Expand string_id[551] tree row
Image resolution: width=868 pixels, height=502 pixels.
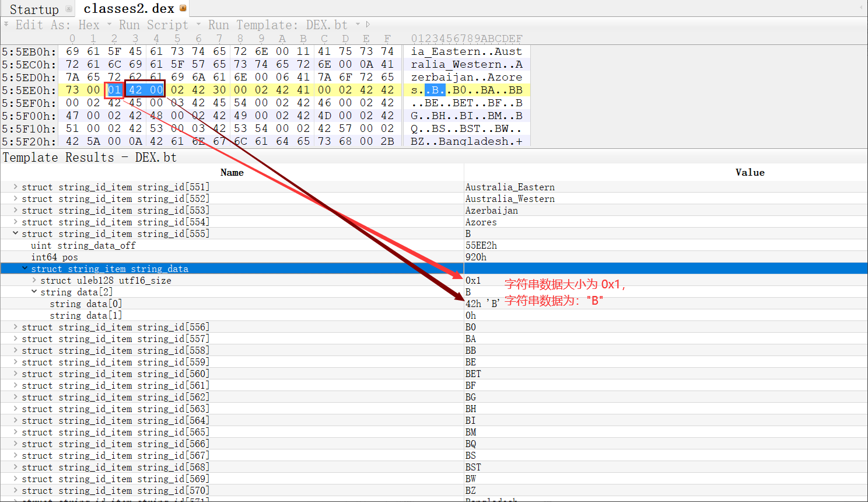click(16, 187)
